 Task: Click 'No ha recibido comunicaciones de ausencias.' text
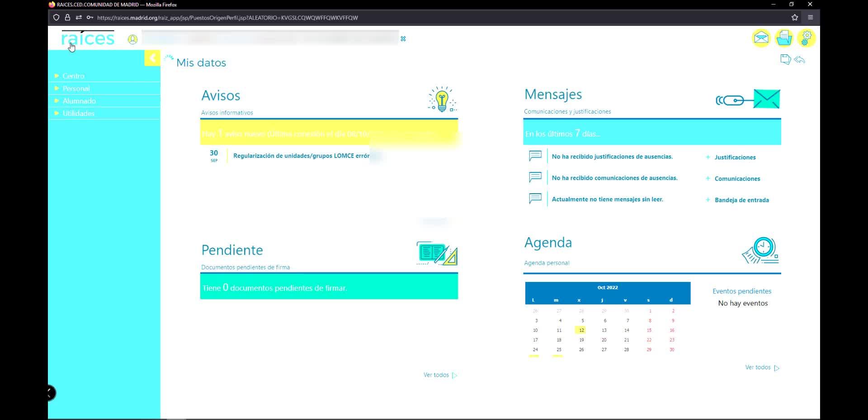click(x=615, y=178)
